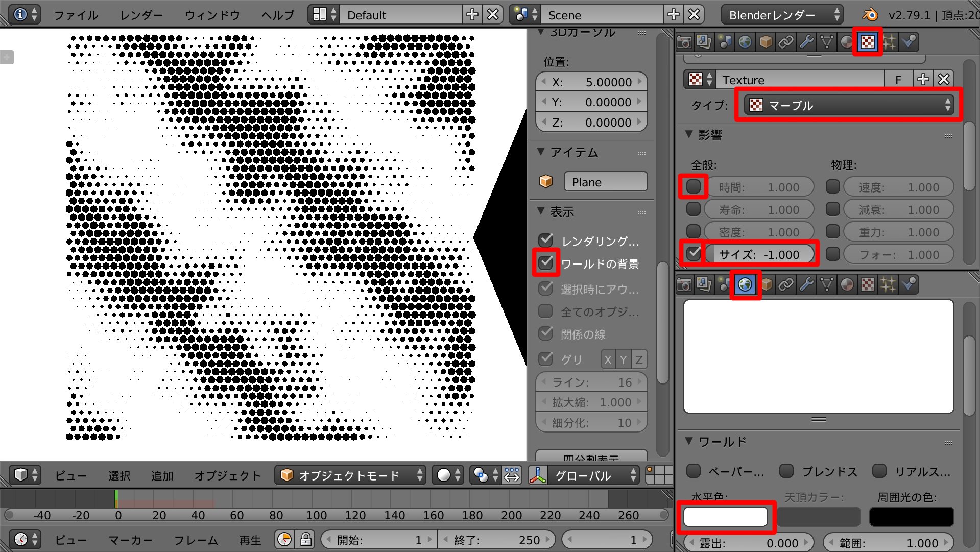
Task: Pick the 水平色 white color swatch
Action: pyautogui.click(x=725, y=517)
